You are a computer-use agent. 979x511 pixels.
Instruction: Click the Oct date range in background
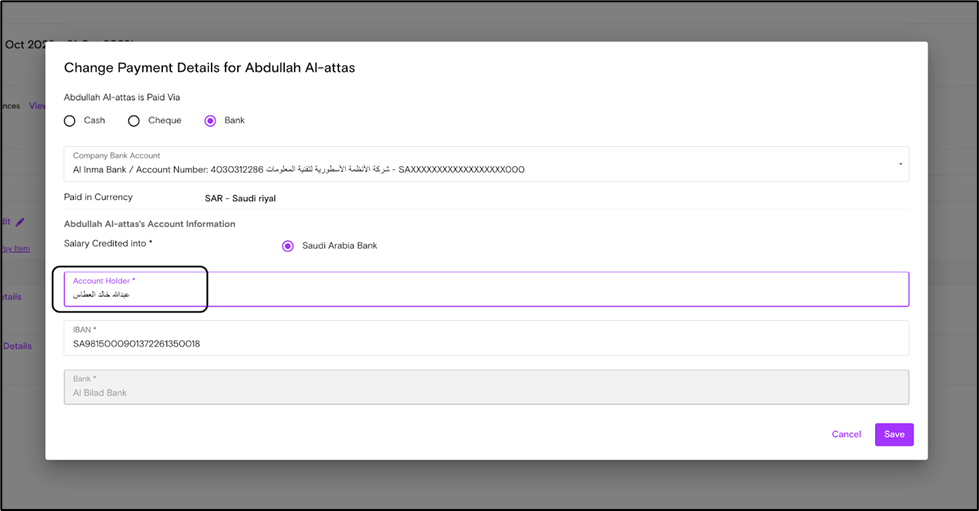(x=25, y=45)
